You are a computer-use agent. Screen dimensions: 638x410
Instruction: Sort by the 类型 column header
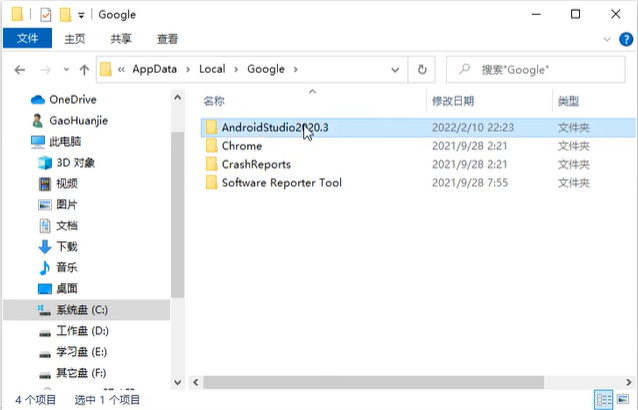tap(568, 101)
